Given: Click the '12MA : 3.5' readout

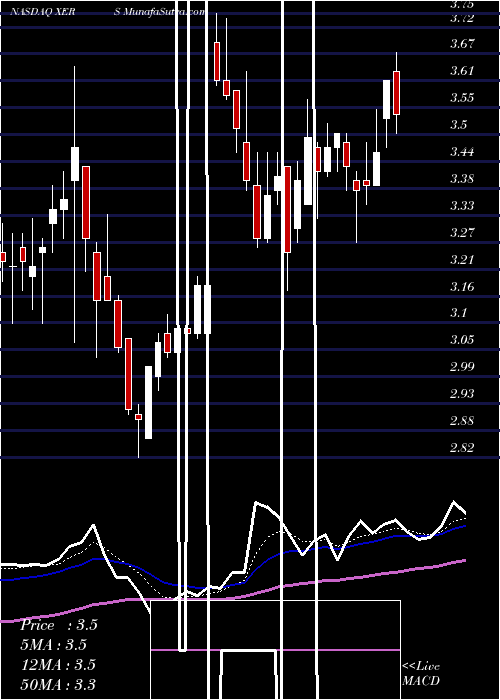Looking at the screenshot, I should (58, 664).
